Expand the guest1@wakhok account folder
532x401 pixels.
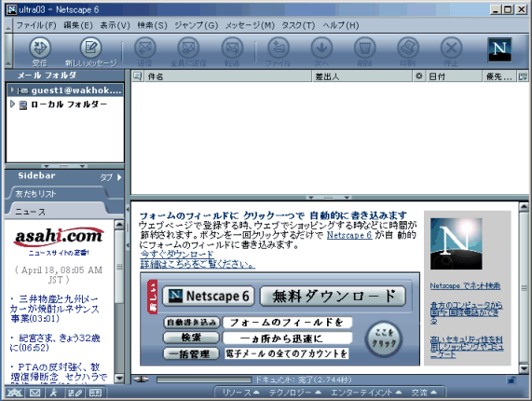[12, 90]
